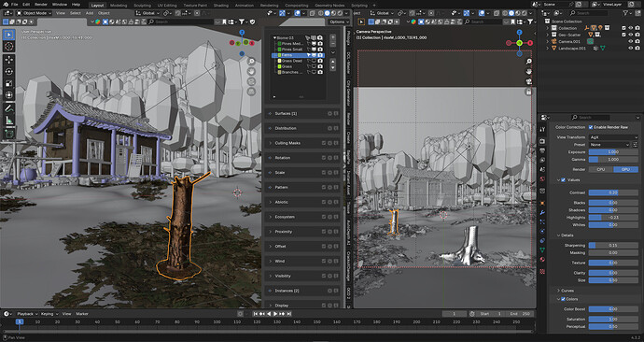This screenshot has width=644, height=342.
Task: Switch to the Geometry Nodes workspace tab
Action: click(329, 6)
